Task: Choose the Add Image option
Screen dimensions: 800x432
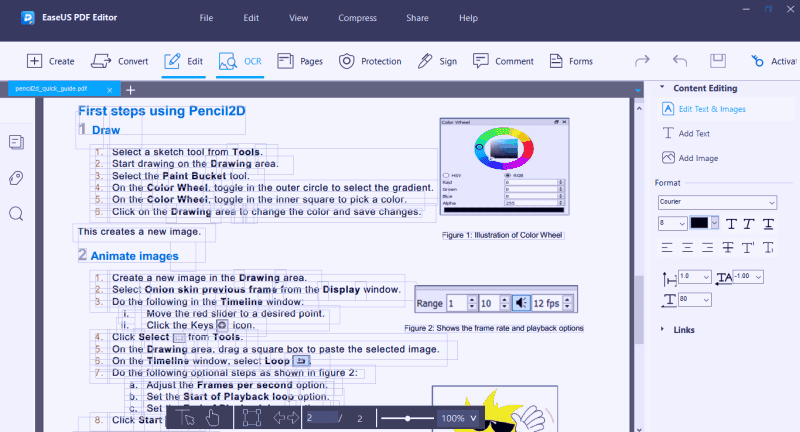Action: point(690,158)
